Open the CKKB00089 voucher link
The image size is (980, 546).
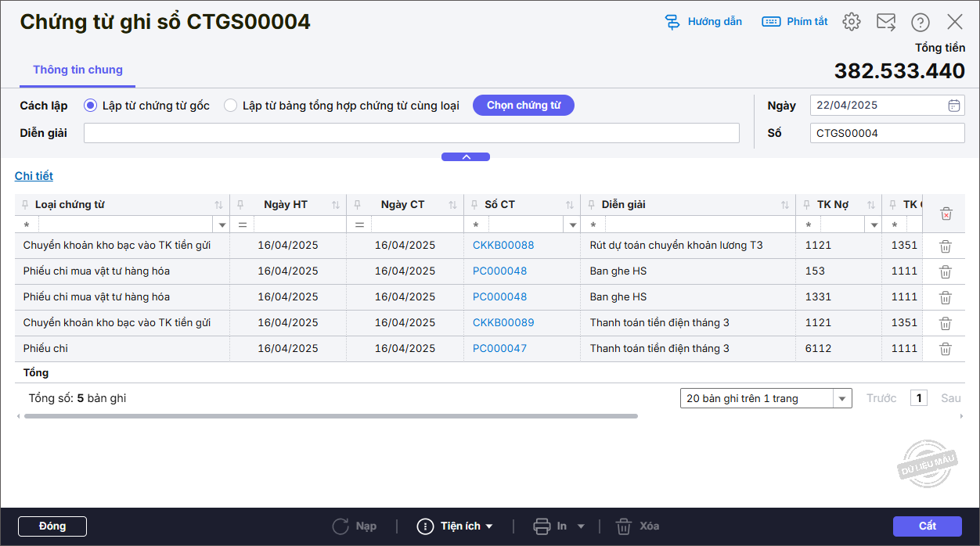pyautogui.click(x=503, y=323)
